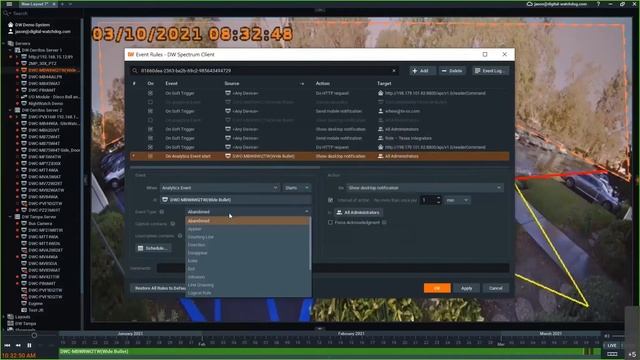The image size is (640, 360).
Task: Toggle On checkbox for mobile notification rule
Action: (150, 111)
